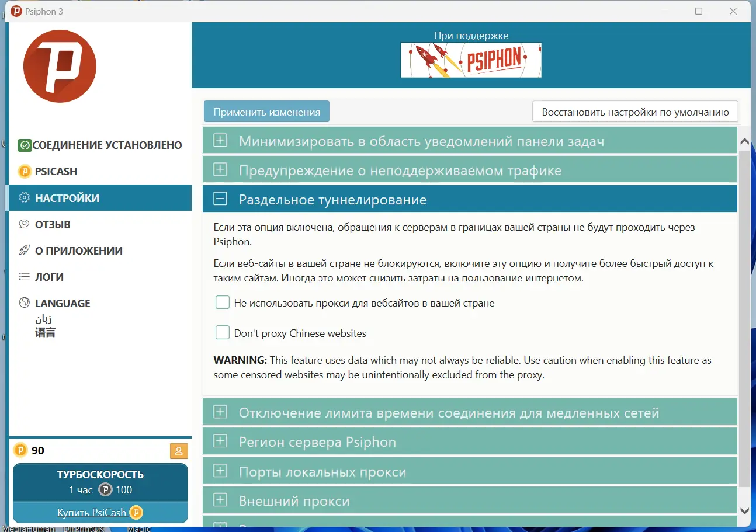Open account via the orange user icon
Viewport: 756px width, 532px height.
178,451
